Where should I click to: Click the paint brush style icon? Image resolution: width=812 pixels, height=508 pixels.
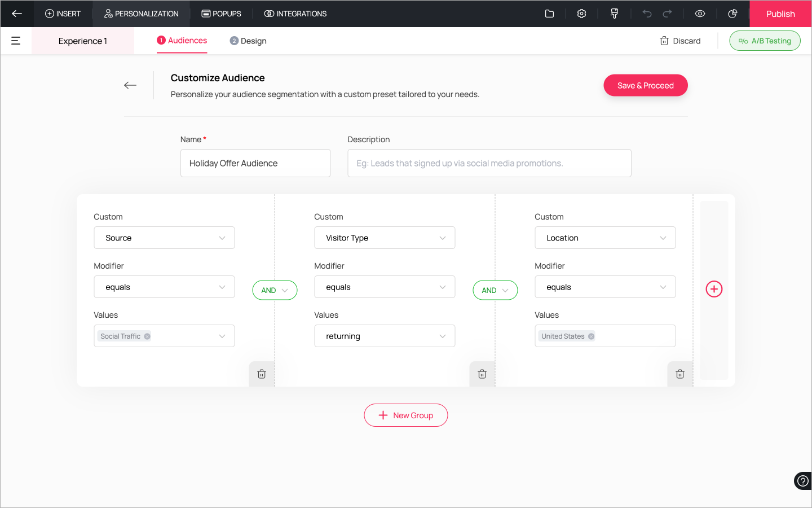tap(614, 14)
